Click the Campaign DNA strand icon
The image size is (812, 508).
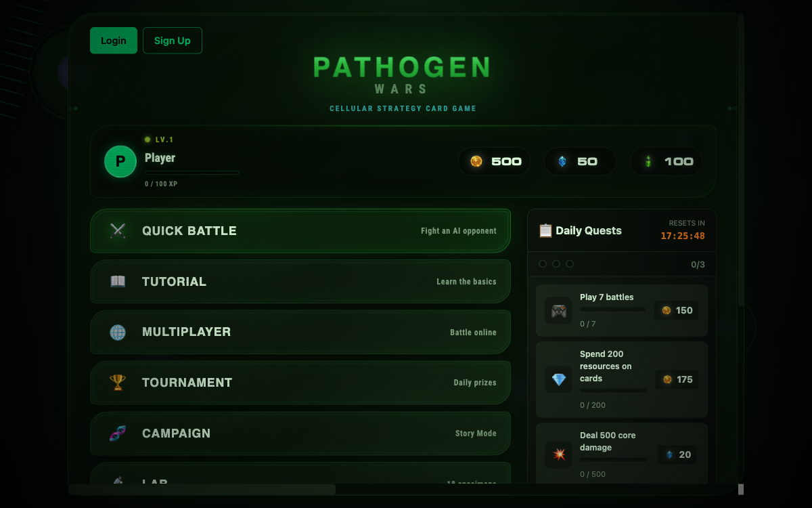[x=118, y=433]
